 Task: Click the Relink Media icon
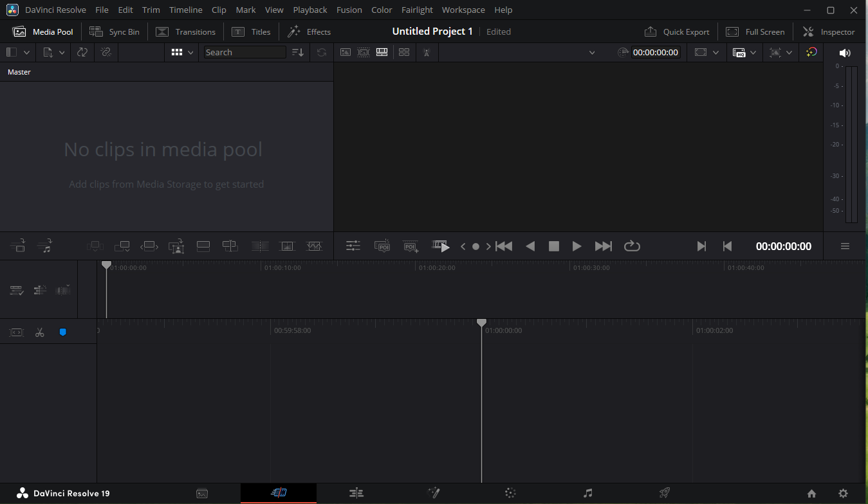pos(106,52)
